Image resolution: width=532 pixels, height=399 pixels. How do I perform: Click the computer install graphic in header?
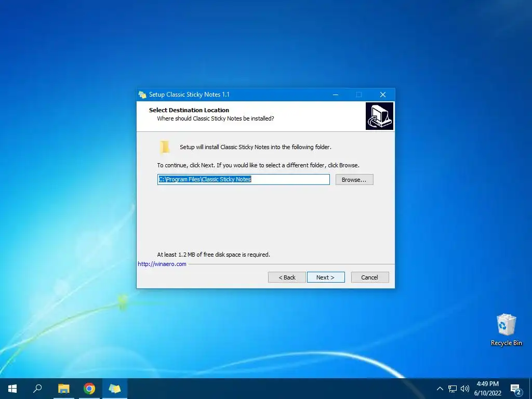(x=379, y=116)
